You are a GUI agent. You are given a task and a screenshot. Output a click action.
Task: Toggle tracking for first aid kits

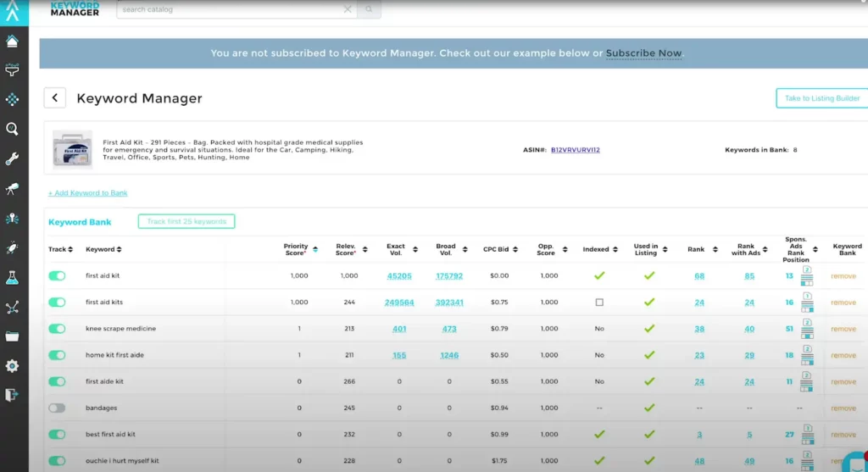click(57, 303)
